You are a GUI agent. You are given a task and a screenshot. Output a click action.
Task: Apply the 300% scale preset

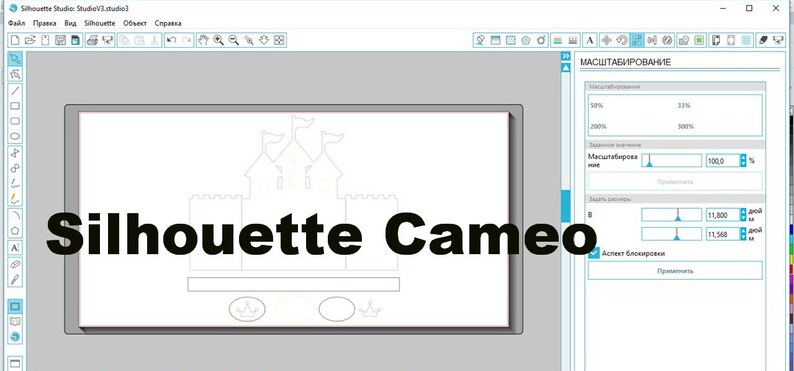click(x=685, y=127)
